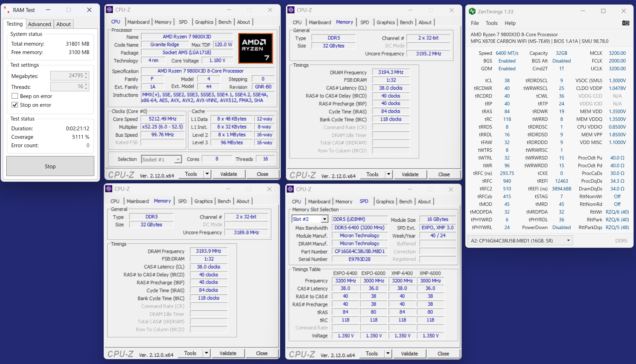Click the RAM Test Duration value 0:02:21:12

pyautogui.click(x=77, y=129)
